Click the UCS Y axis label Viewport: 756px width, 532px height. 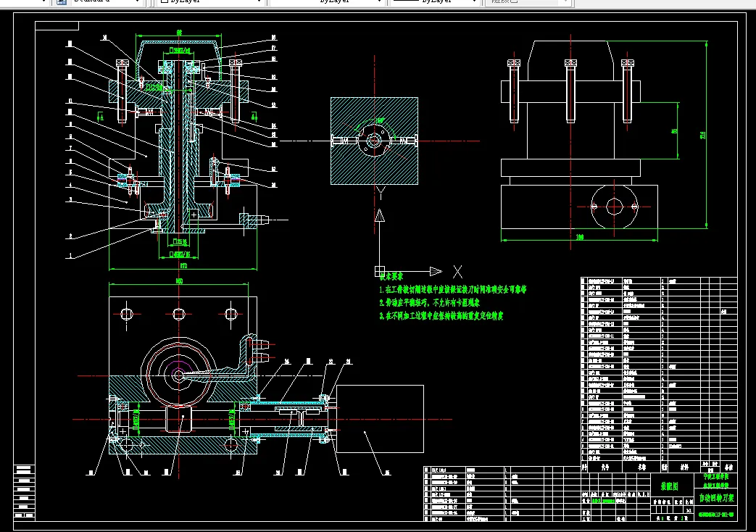(381, 194)
